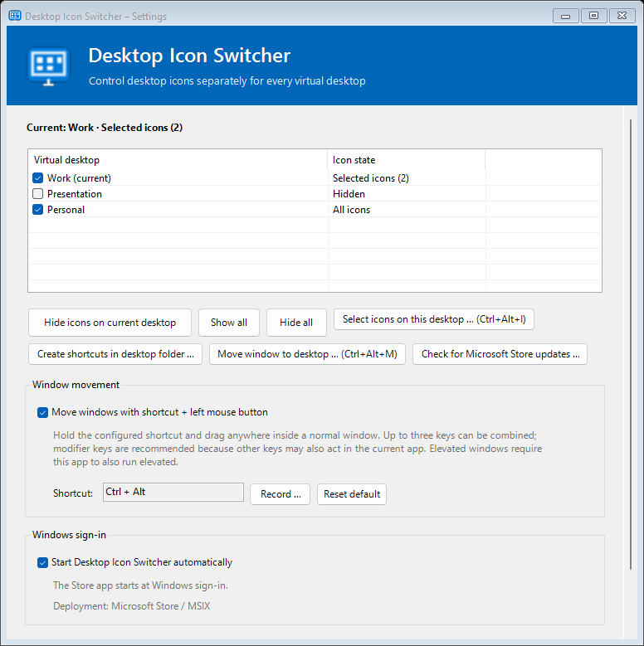Click the vertical scrollbar thumb
The image size is (644, 646).
pos(631,344)
